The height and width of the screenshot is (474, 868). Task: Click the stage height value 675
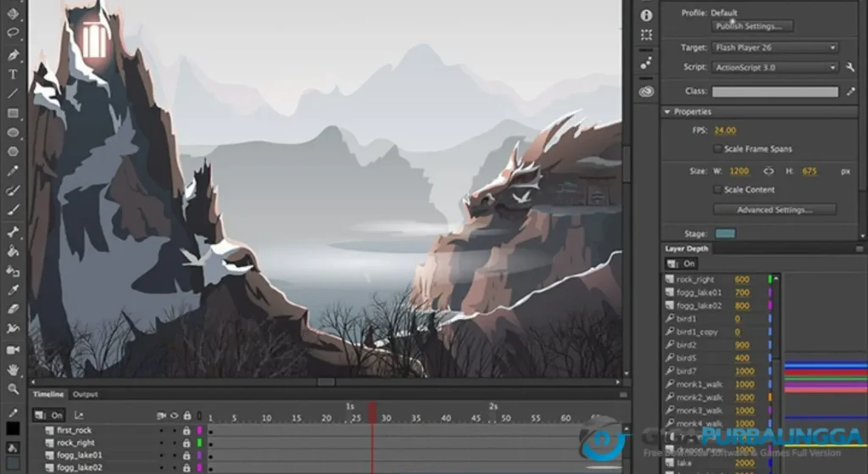(810, 171)
